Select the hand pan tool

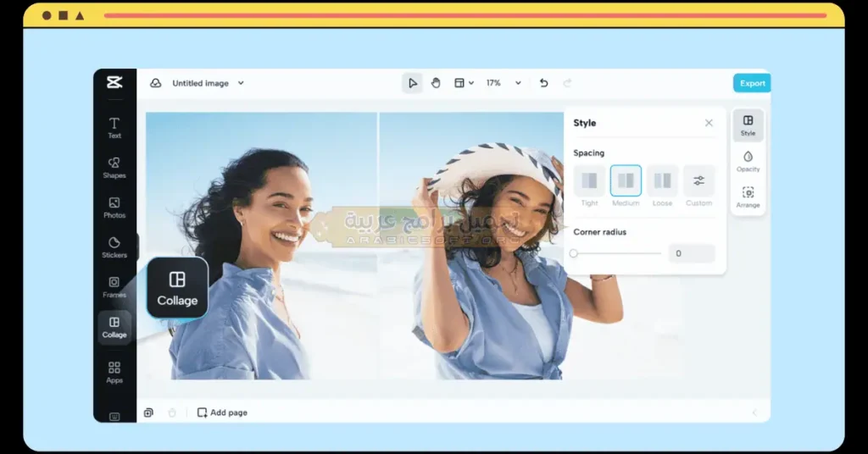pyautogui.click(x=437, y=83)
